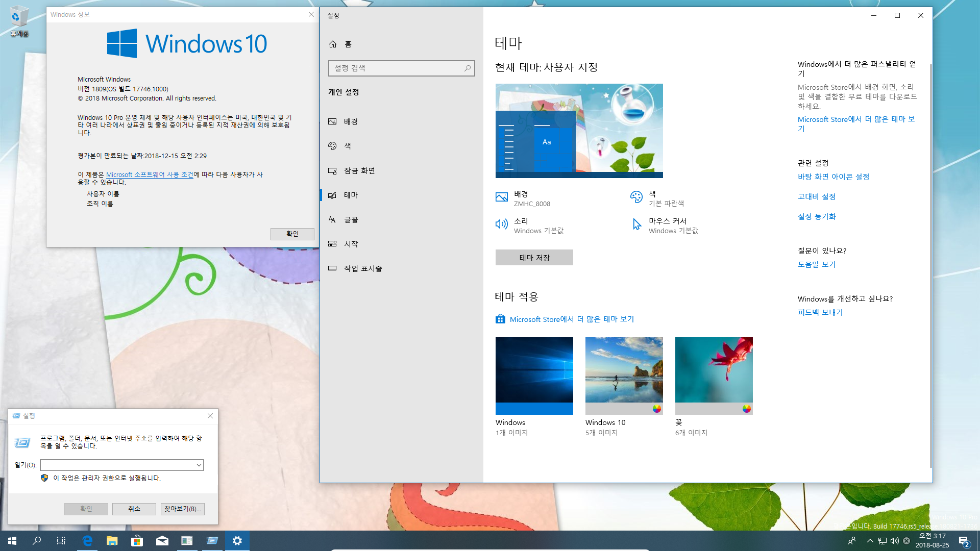Click 찾아보기 button in Run dialog
980x551 pixels.
[x=183, y=509]
